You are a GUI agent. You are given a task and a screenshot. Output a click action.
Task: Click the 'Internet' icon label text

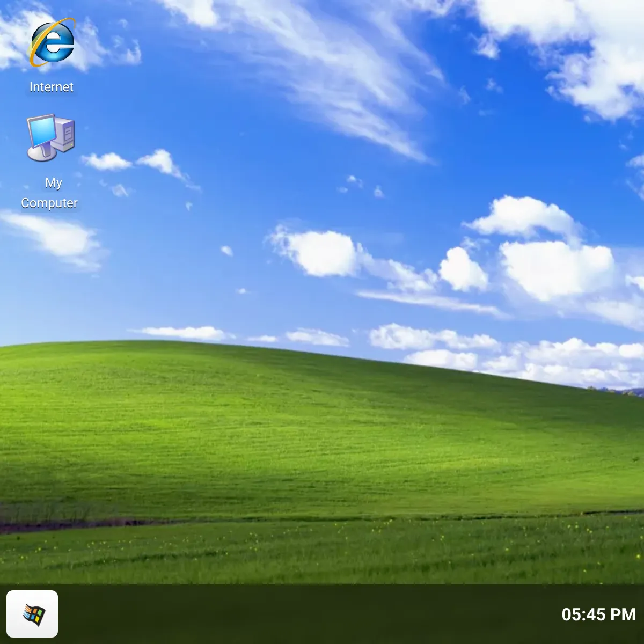point(52,87)
